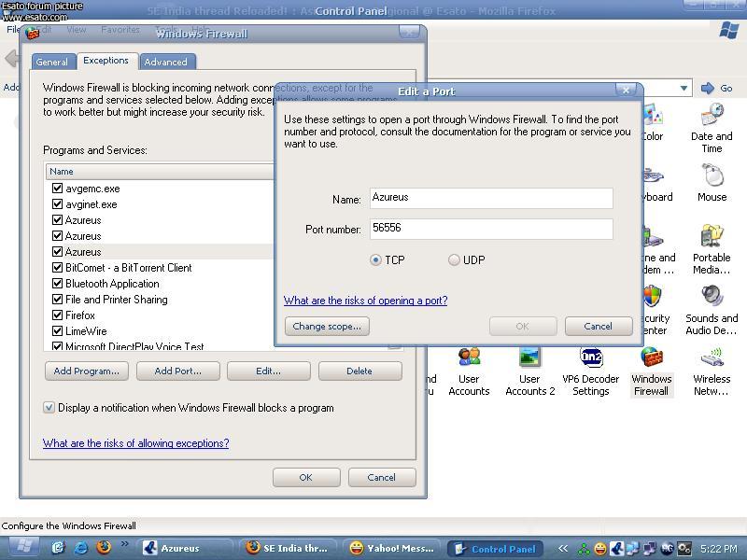Select the TCP protocol radio button
This screenshot has height=560, width=747.
point(376,260)
